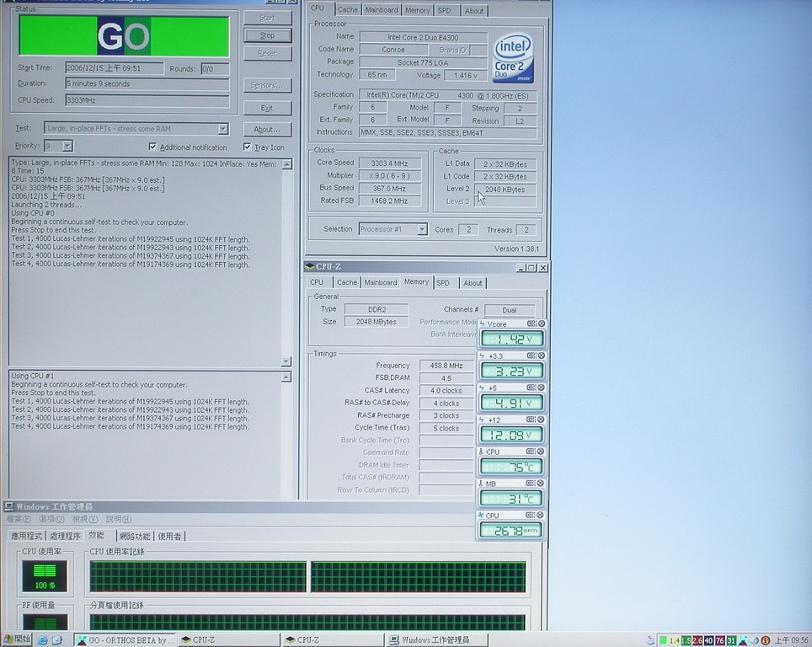Click the orange info icon in the system tray
Image resolution: width=812 pixels, height=647 pixels.
[x=766, y=641]
